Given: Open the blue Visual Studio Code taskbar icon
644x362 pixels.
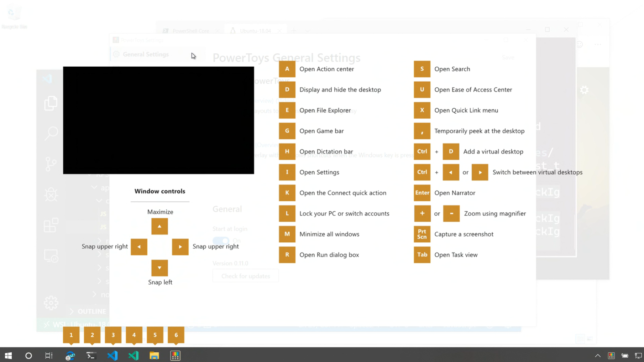Looking at the screenshot, I should pos(112,355).
